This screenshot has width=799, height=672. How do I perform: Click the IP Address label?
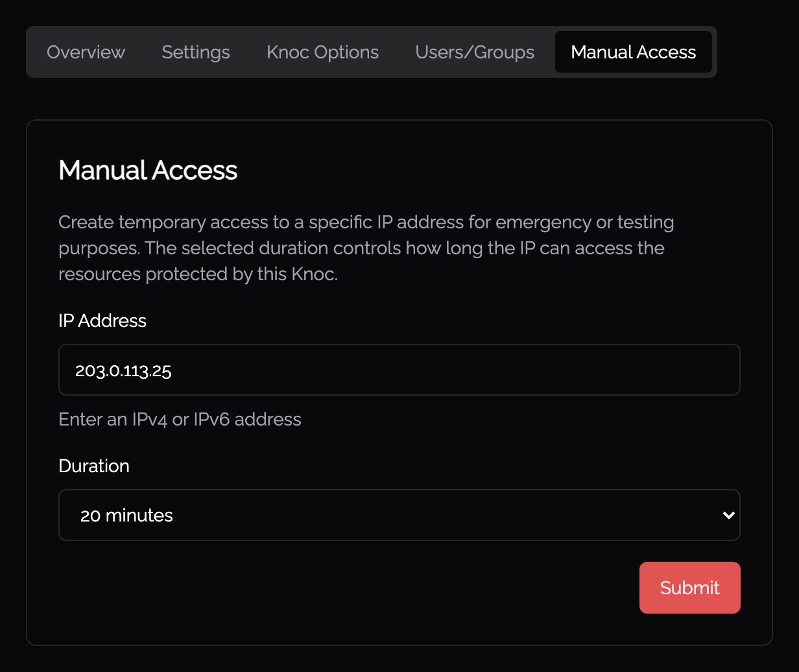click(102, 321)
